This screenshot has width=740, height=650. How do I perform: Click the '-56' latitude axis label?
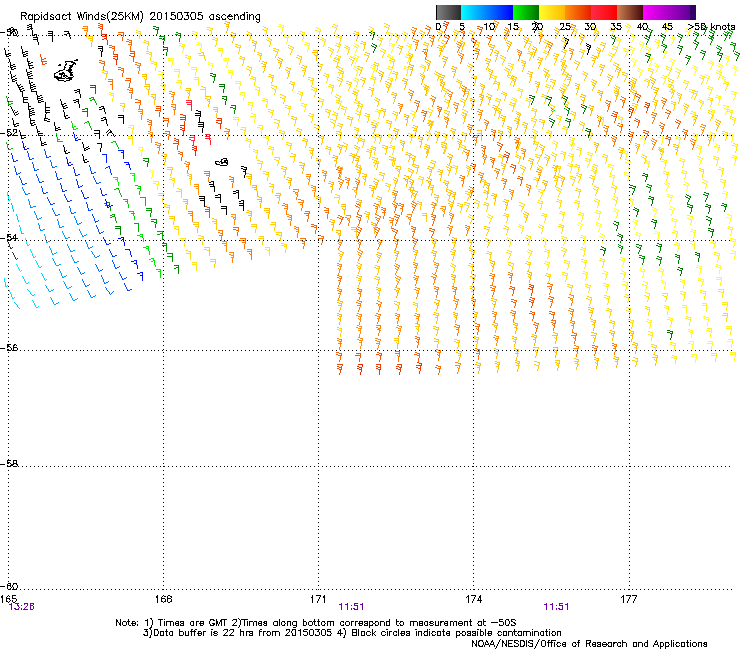9,347
